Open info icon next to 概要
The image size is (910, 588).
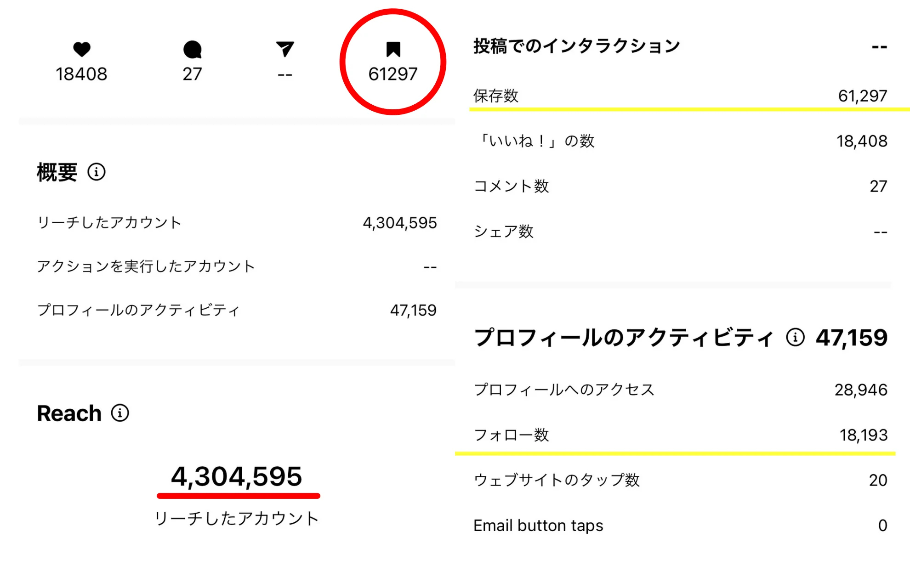[97, 172]
